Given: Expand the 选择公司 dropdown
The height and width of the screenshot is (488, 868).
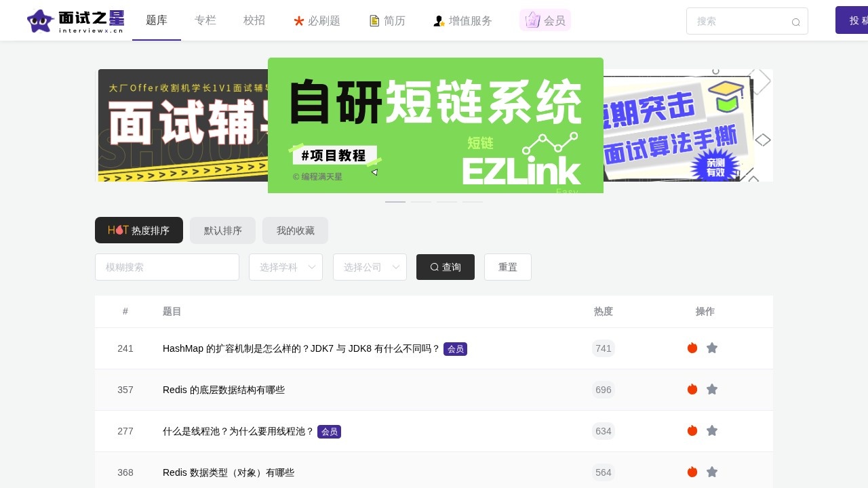Looking at the screenshot, I should [370, 267].
